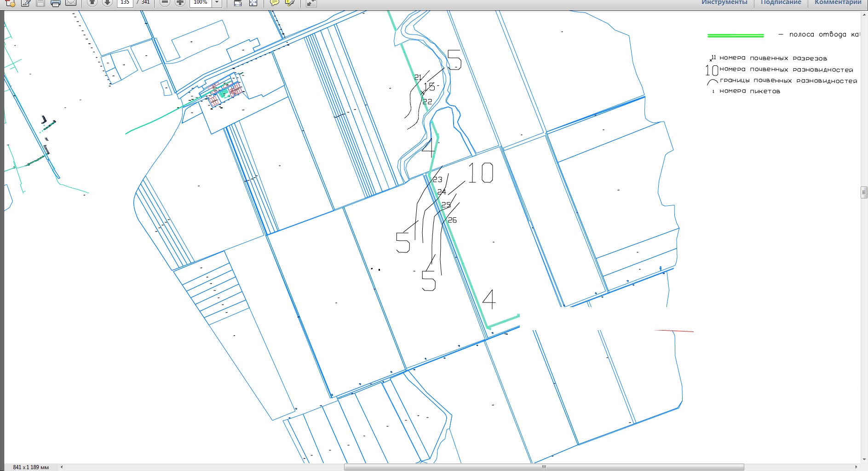
Task: Open the Комментарии panel
Action: pos(838,2)
